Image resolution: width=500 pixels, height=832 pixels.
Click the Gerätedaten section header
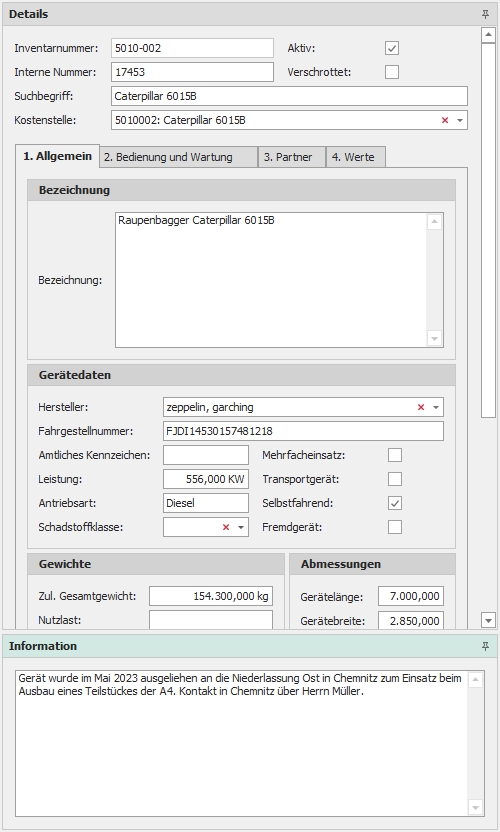(242, 375)
